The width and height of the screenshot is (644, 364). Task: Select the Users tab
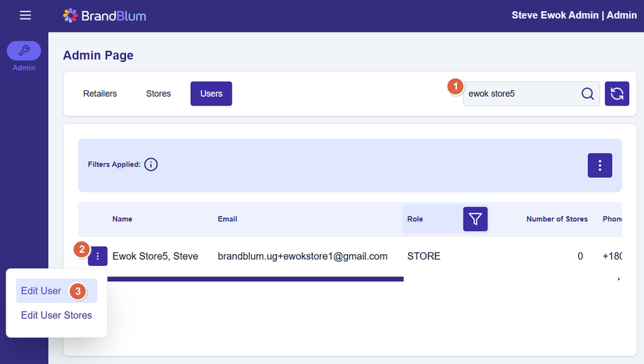[x=211, y=94]
